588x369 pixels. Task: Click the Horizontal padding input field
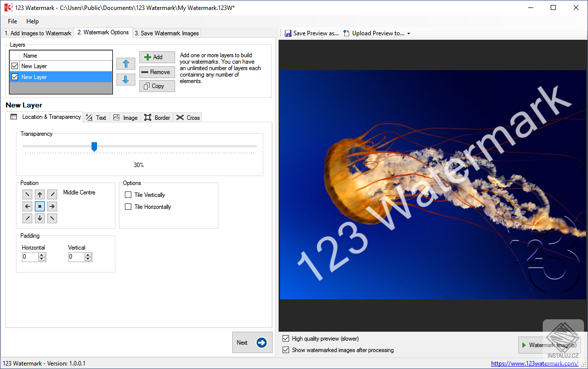tap(30, 257)
